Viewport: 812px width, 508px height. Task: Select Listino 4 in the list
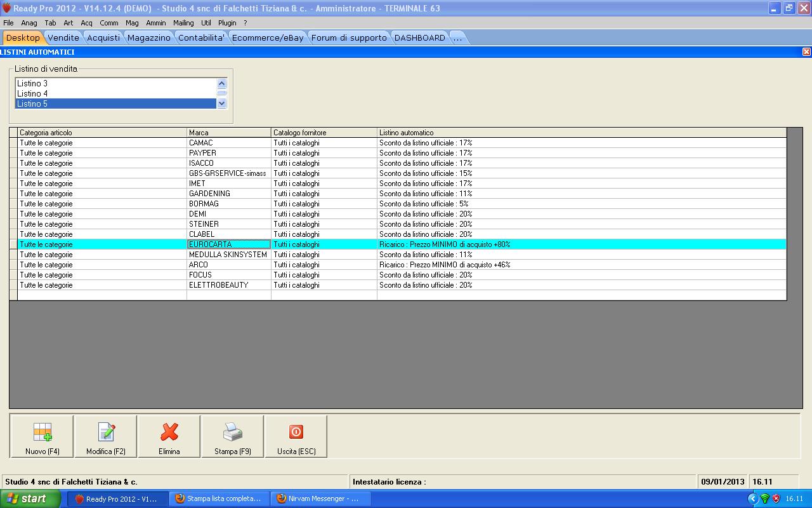point(116,93)
